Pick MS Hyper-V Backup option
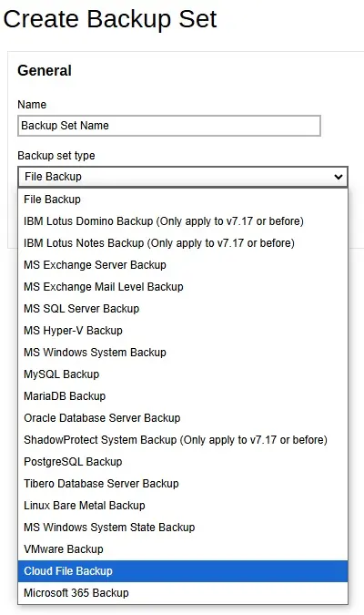 point(183,331)
